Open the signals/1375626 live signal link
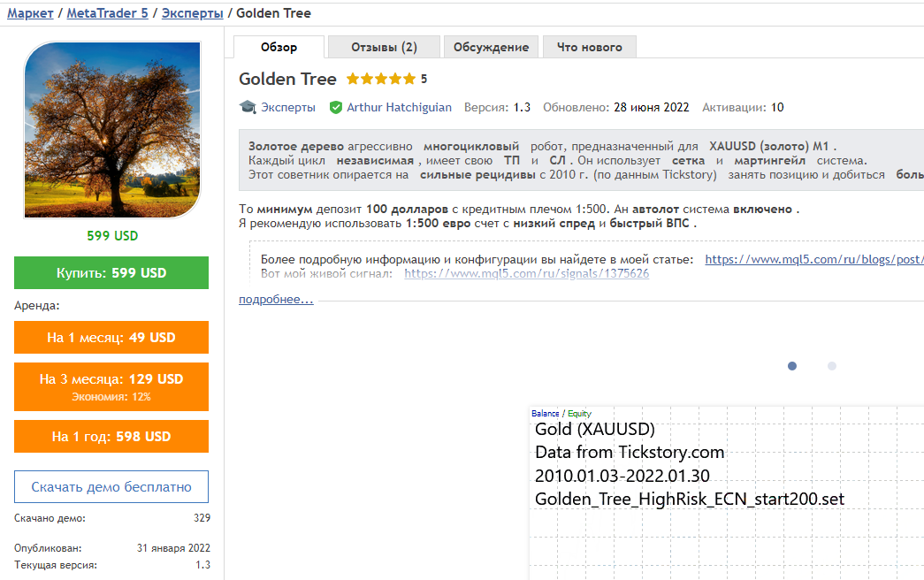The width and height of the screenshot is (924, 580). 526,273
